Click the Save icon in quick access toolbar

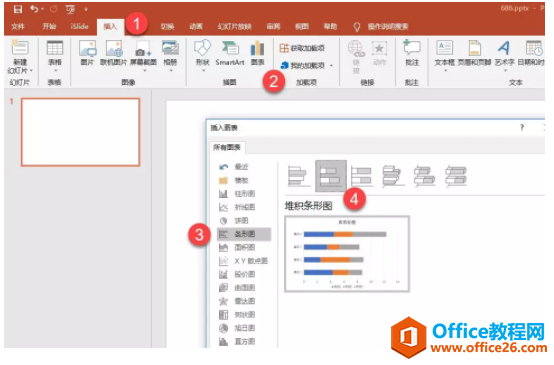click(x=18, y=9)
